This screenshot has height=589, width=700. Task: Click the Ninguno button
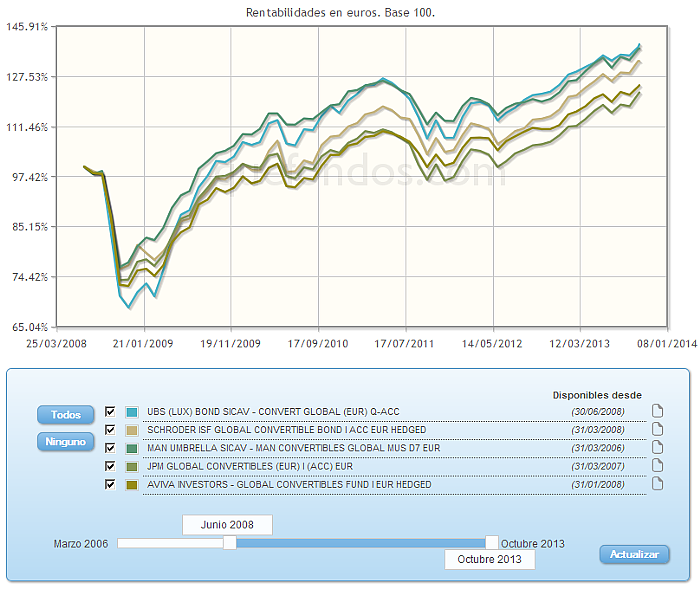[66, 442]
